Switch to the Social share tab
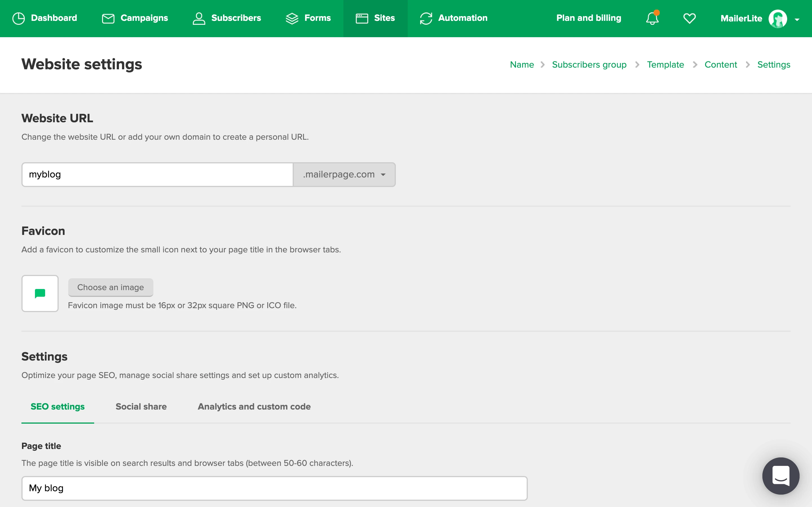812x507 pixels. pyautogui.click(x=141, y=406)
